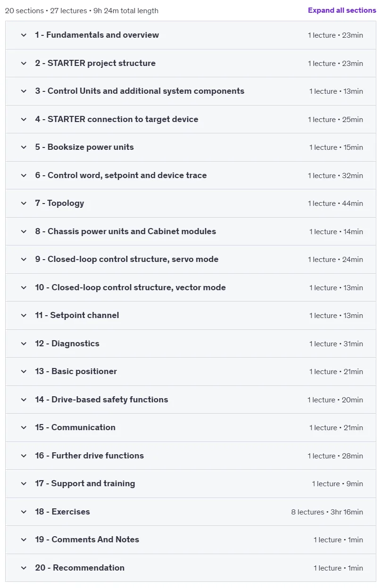Toggle chevron for Control word, setpoint section
This screenshot has height=588, width=381.
pos(24,175)
